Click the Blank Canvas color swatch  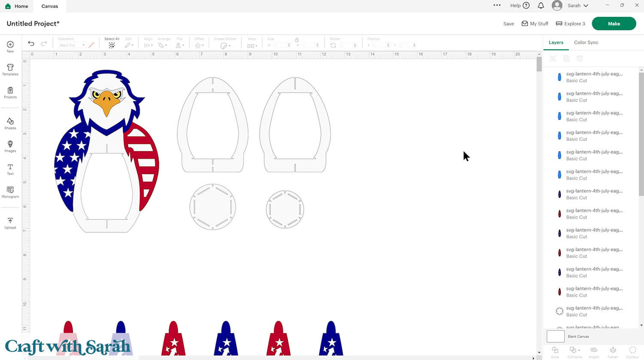[x=556, y=336]
